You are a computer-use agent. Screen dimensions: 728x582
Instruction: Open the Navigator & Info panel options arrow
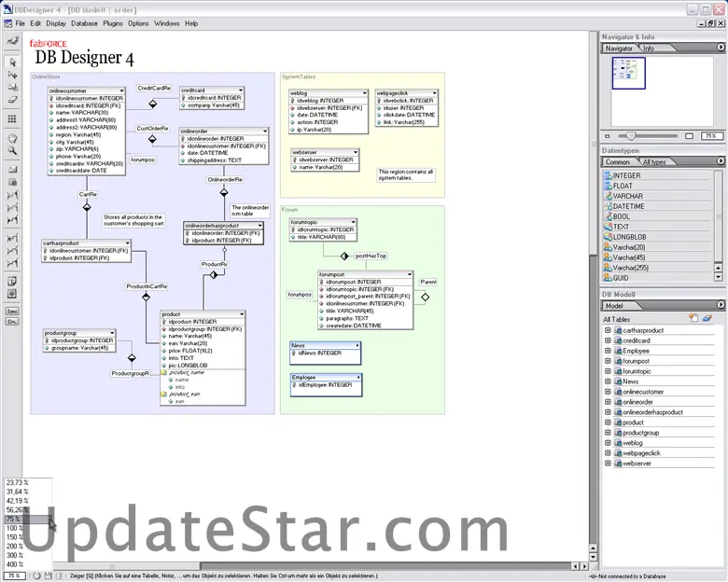point(721,48)
